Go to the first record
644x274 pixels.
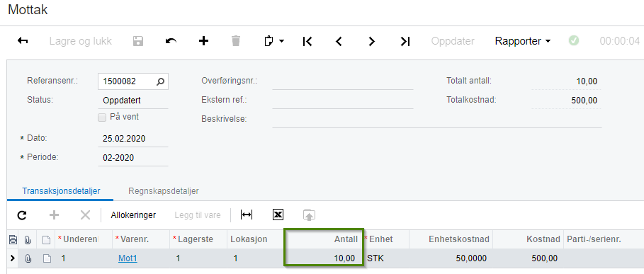pyautogui.click(x=307, y=42)
